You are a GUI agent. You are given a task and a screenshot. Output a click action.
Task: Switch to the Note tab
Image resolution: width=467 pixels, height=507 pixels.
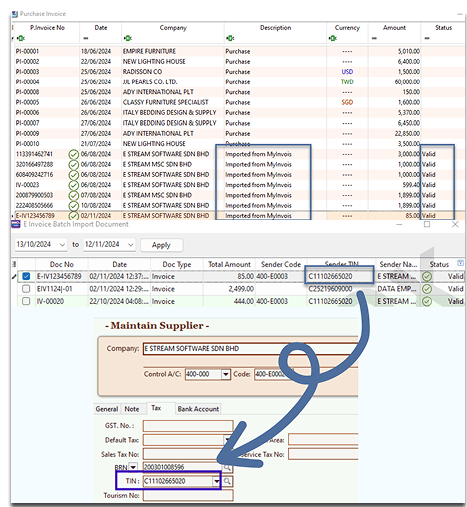(132, 409)
